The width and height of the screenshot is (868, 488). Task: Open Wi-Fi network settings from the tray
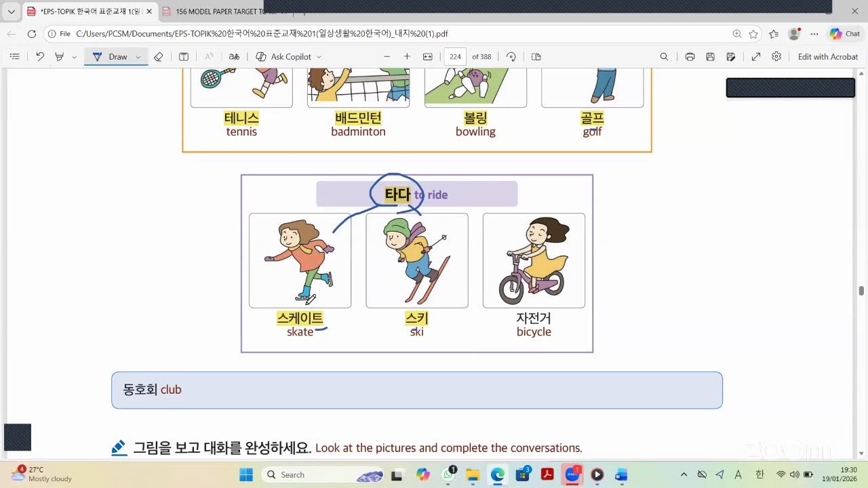781,474
